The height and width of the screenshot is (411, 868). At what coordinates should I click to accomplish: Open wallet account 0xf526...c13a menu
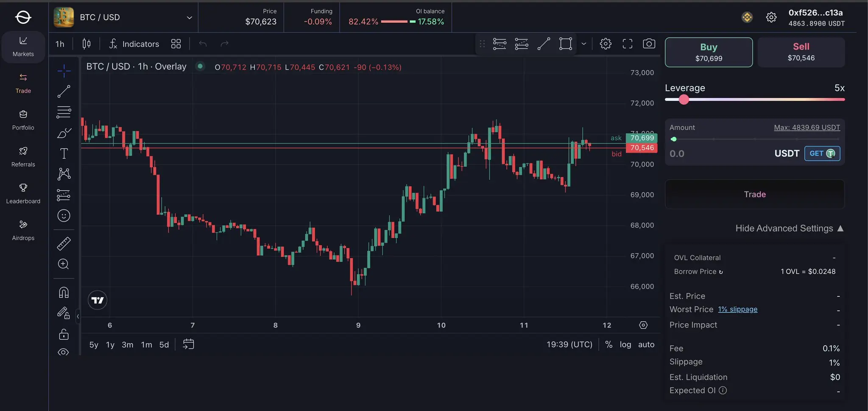pos(816,18)
